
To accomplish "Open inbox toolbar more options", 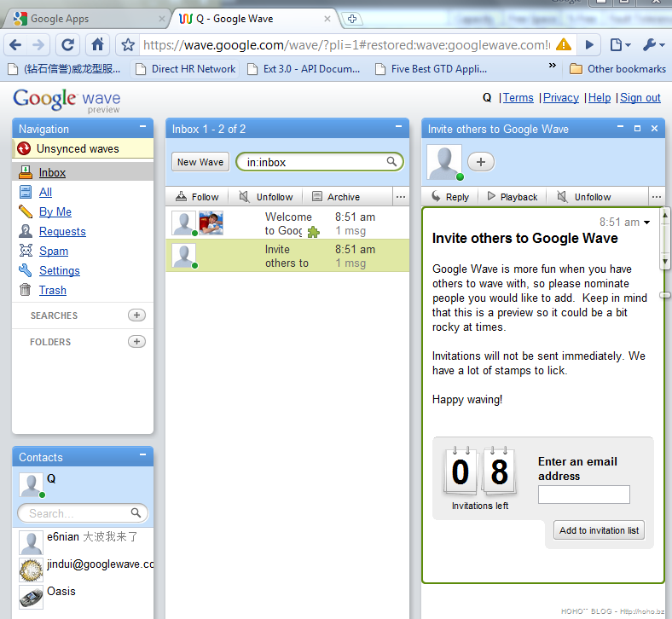I will [x=401, y=197].
